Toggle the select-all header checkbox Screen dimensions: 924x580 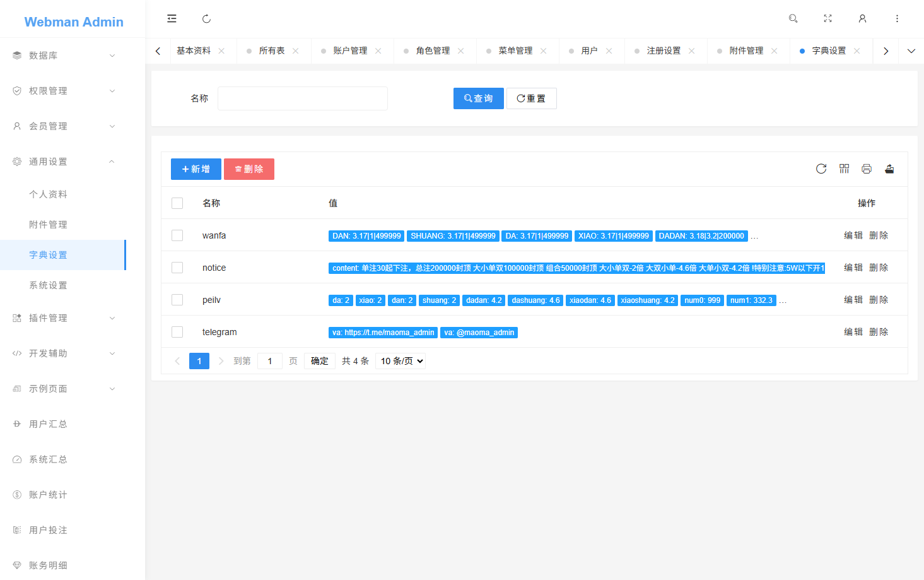click(x=177, y=203)
